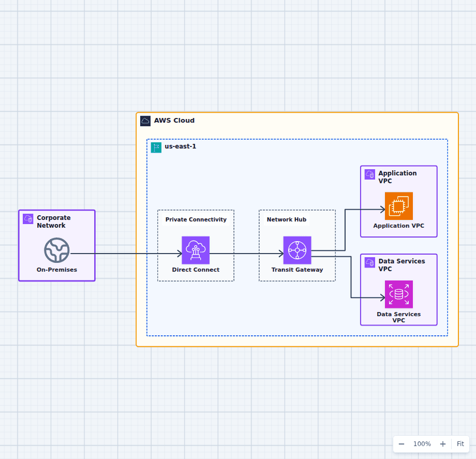476x459 pixels.
Task: Click the Corporate Network VPC badge icon
Action: 28,219
